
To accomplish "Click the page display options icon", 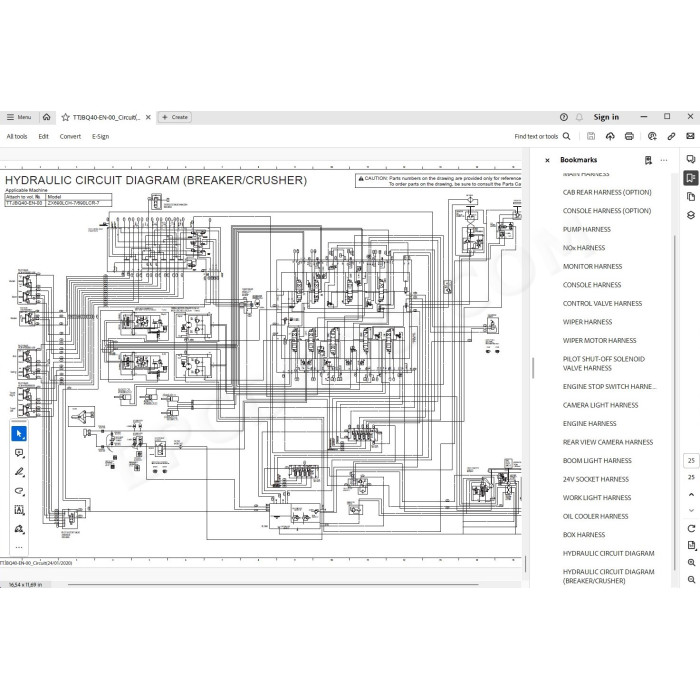I will click(691, 545).
